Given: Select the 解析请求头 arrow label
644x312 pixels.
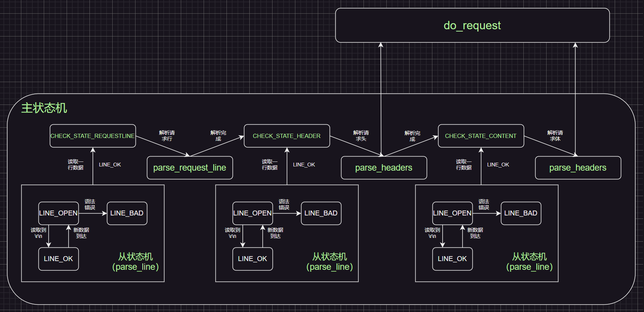Looking at the screenshot, I should pos(361,136).
